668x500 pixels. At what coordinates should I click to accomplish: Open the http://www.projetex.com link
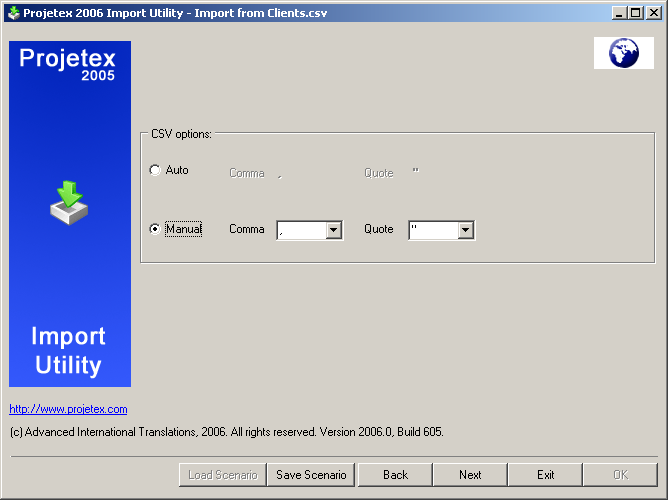click(68, 409)
